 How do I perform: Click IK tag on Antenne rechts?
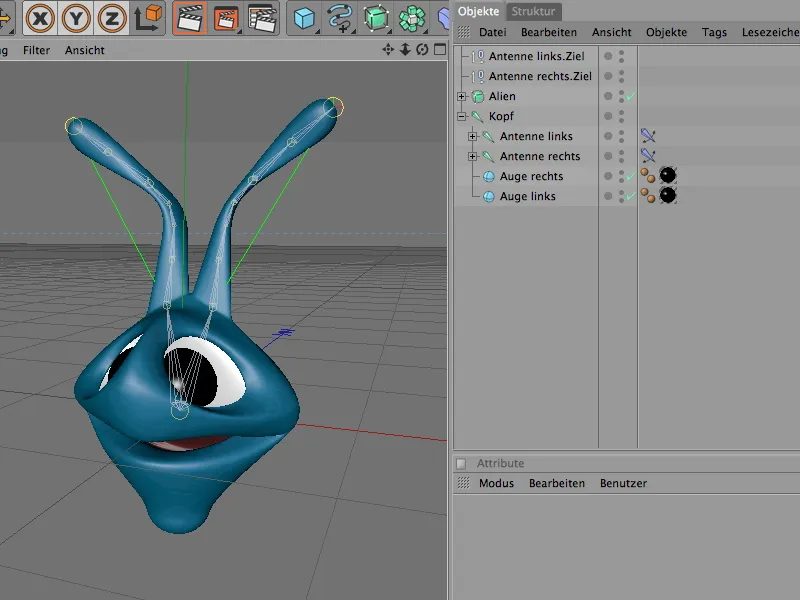pos(648,156)
